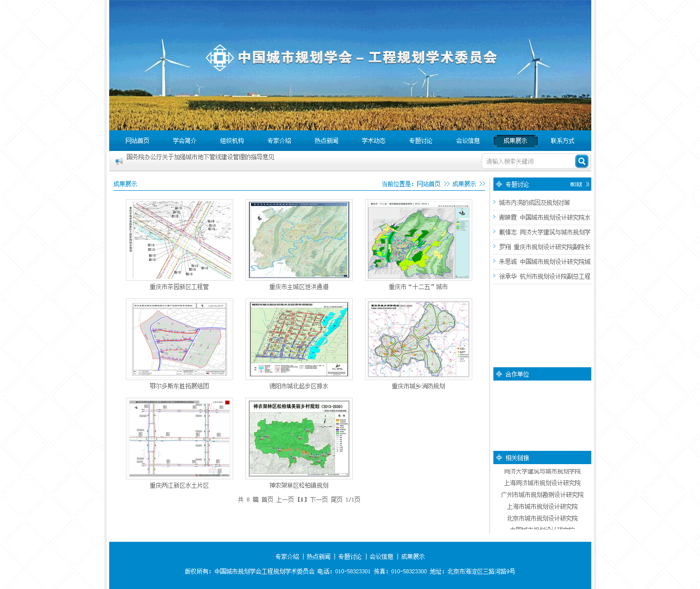
Task: Click 网站首页 in the breadcrumb
Action: point(428,184)
